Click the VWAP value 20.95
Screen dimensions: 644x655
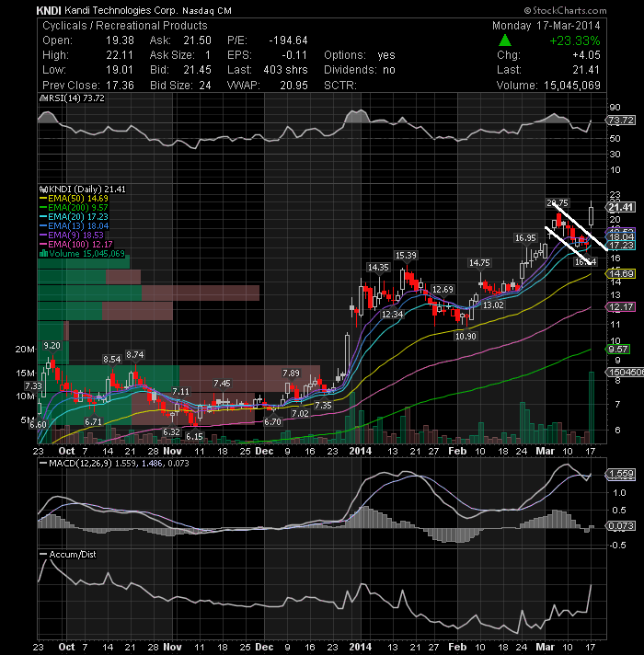click(293, 86)
